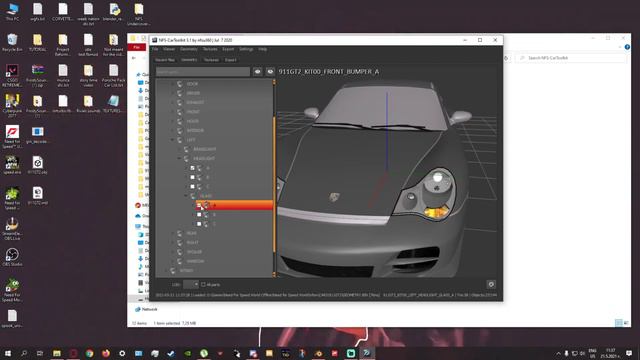Expand the BRAKELIGHT tree node
Image resolution: width=640 pixels, height=360 pixels.
point(179,149)
